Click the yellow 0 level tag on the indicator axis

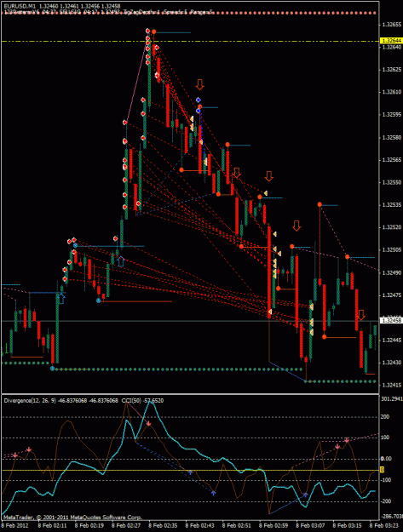pyautogui.click(x=382, y=470)
